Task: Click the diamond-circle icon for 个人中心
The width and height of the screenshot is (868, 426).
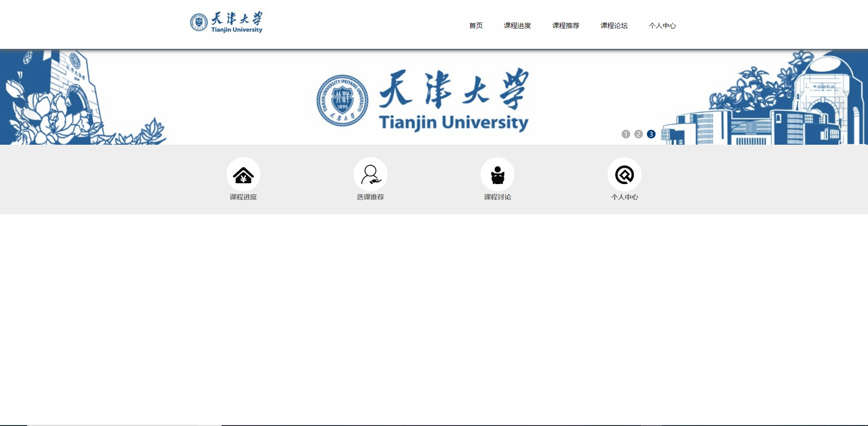Action: tap(624, 175)
